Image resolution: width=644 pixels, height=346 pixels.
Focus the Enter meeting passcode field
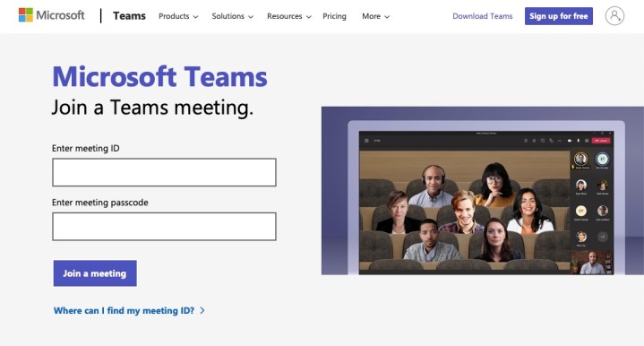164,227
